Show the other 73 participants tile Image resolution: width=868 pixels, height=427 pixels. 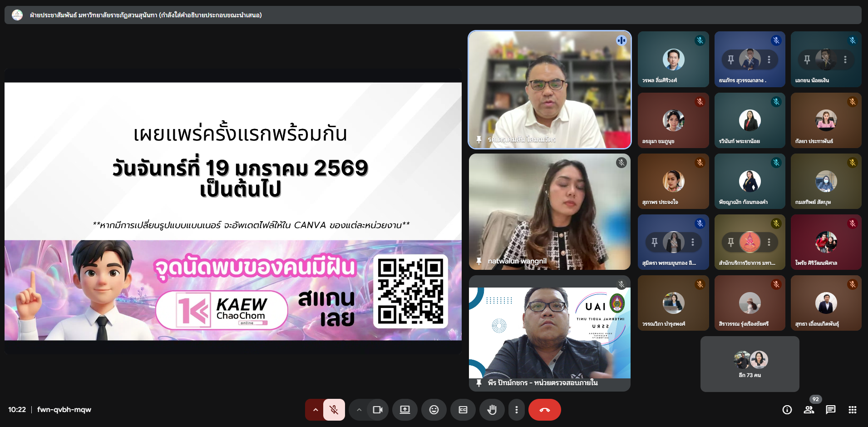(x=750, y=364)
